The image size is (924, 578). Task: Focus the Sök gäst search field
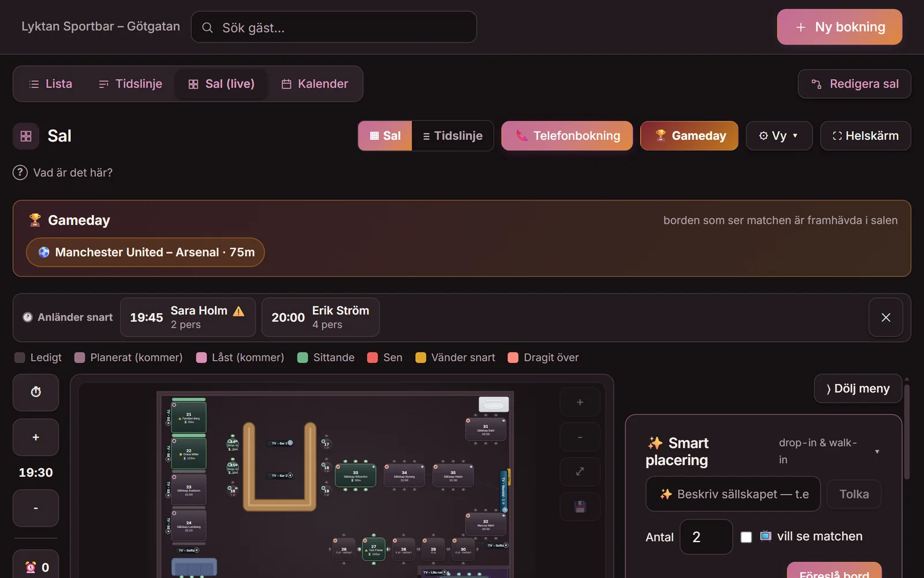[334, 27]
